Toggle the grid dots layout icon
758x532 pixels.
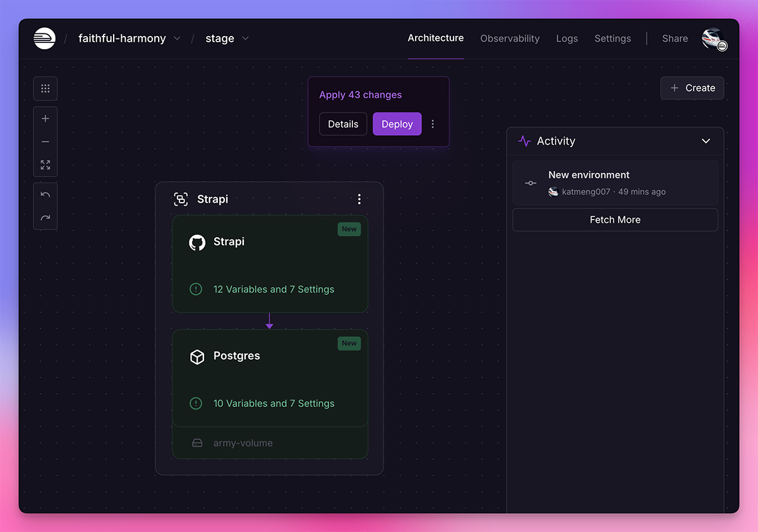(45, 88)
